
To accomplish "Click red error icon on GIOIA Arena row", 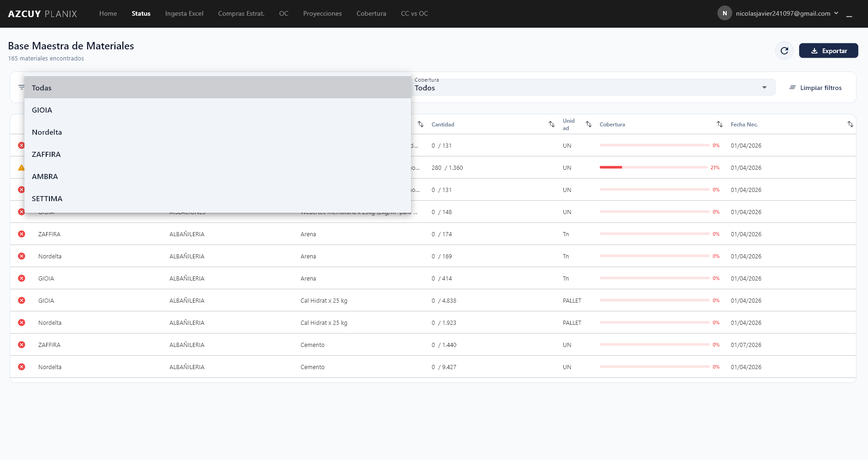I will click(x=22, y=278).
